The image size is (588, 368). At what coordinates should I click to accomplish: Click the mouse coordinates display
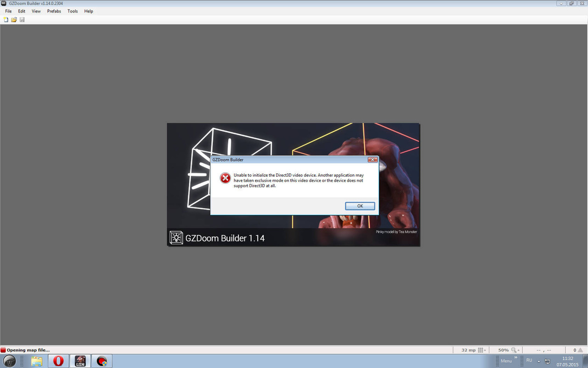tap(543, 350)
